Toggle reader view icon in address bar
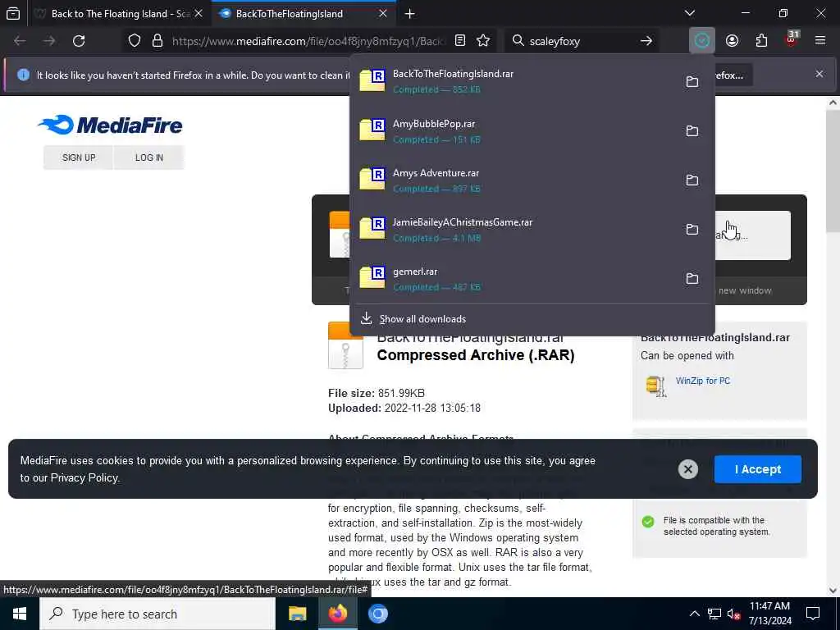The width and height of the screenshot is (840, 630). click(x=460, y=41)
